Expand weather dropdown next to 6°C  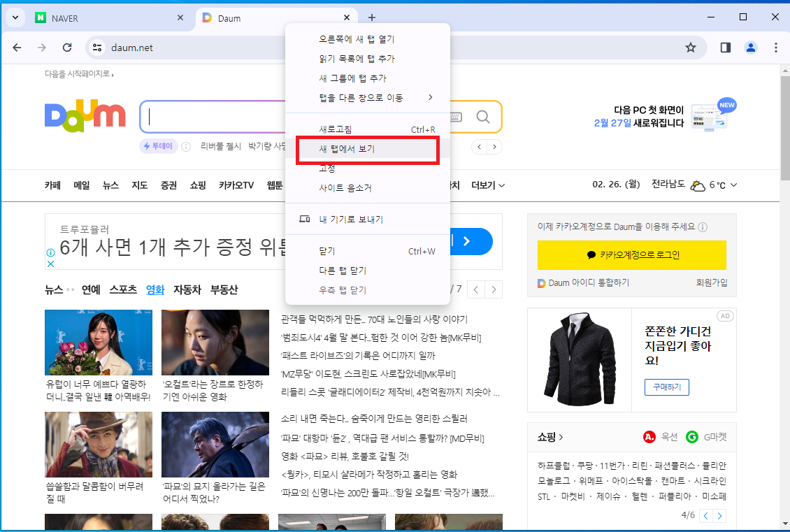click(x=733, y=185)
